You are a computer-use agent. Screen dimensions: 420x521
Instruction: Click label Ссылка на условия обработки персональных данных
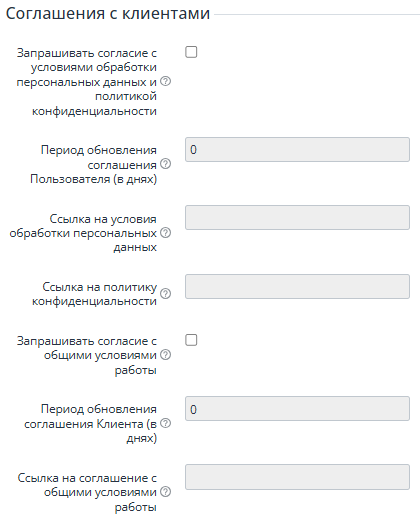83,233
